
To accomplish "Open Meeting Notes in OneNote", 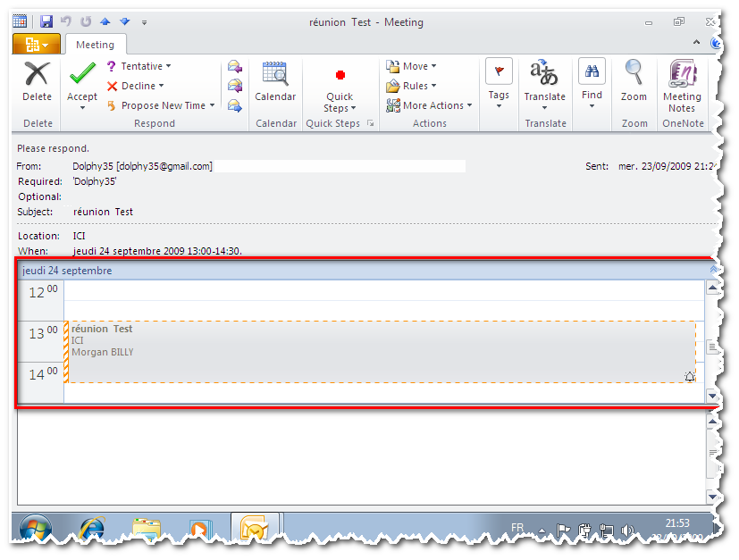I will click(682, 74).
